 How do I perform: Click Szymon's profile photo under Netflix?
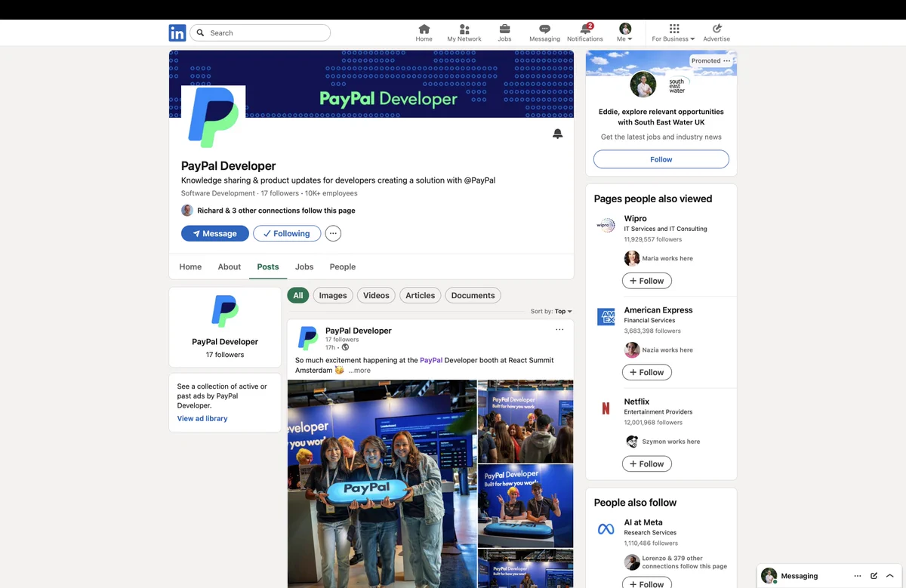point(632,442)
